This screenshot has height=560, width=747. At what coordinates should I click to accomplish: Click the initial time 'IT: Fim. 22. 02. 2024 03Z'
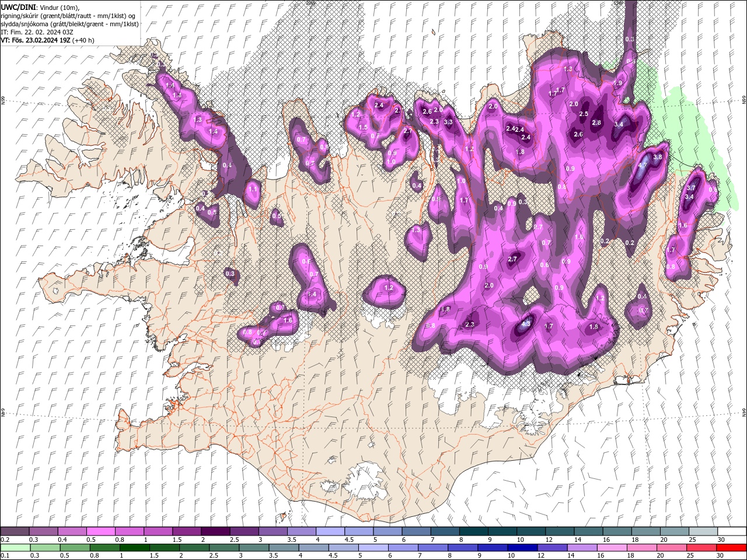tap(37, 32)
